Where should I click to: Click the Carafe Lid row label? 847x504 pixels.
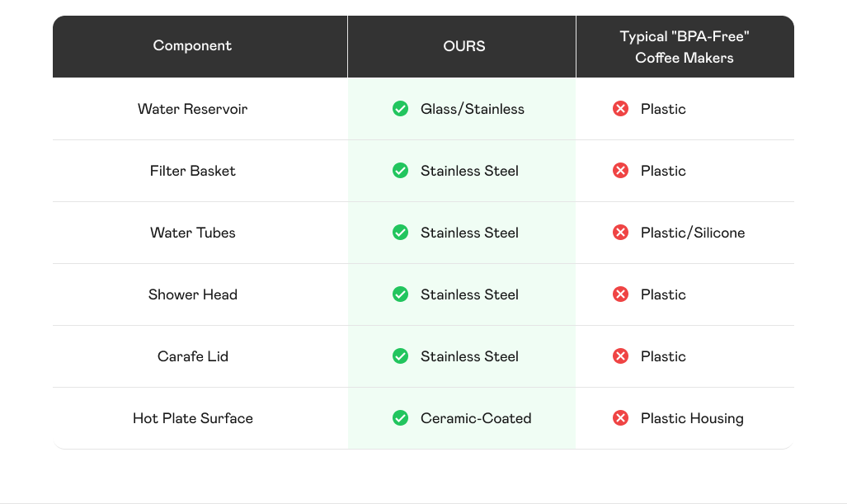pyautogui.click(x=192, y=356)
